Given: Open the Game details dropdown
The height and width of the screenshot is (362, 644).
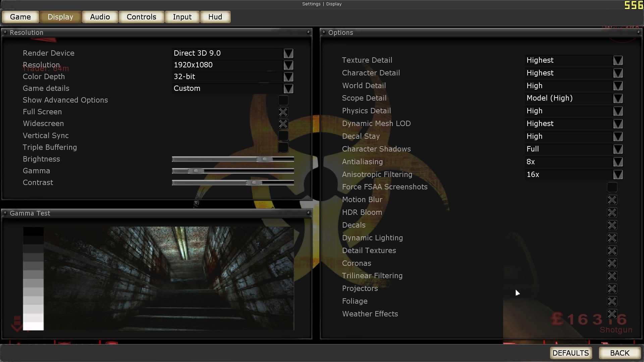Looking at the screenshot, I should [288, 88].
